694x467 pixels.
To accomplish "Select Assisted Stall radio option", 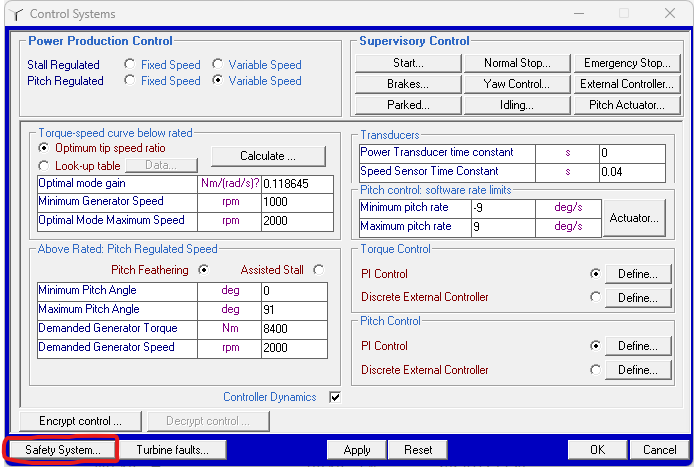I will tap(319, 270).
